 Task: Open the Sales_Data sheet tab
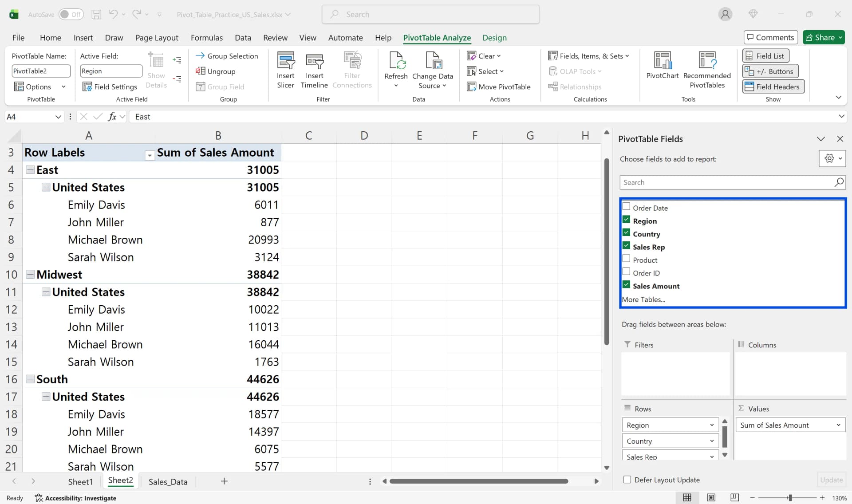[168, 481]
